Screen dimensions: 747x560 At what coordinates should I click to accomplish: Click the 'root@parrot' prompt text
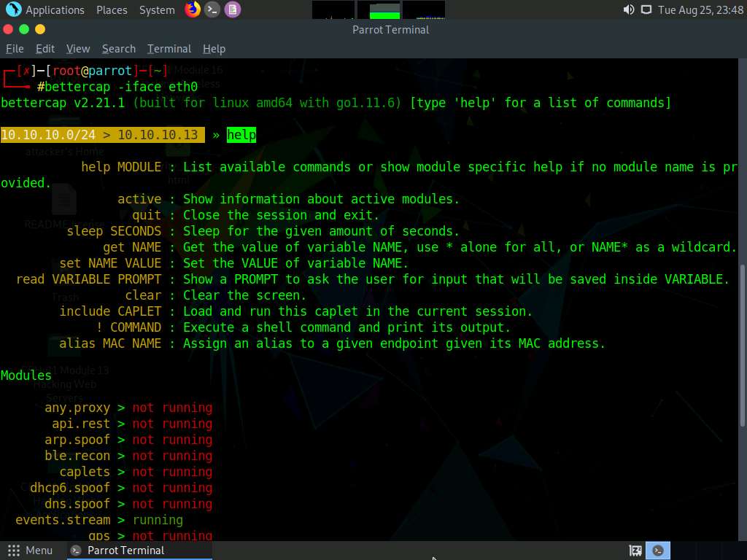click(x=92, y=71)
